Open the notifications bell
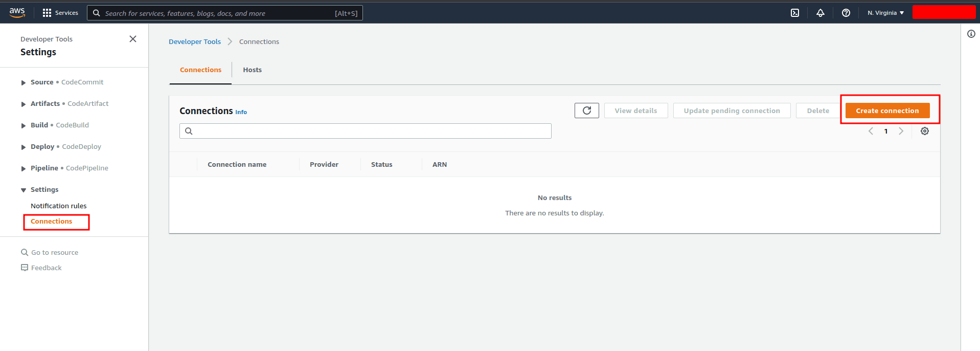Viewport: 980px width, 351px height. pyautogui.click(x=821, y=13)
